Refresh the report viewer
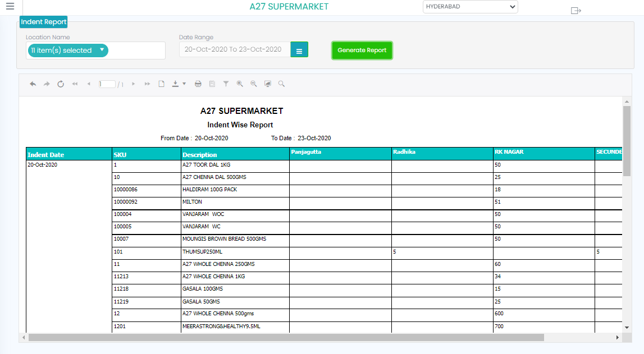The image size is (644, 354). (x=61, y=84)
